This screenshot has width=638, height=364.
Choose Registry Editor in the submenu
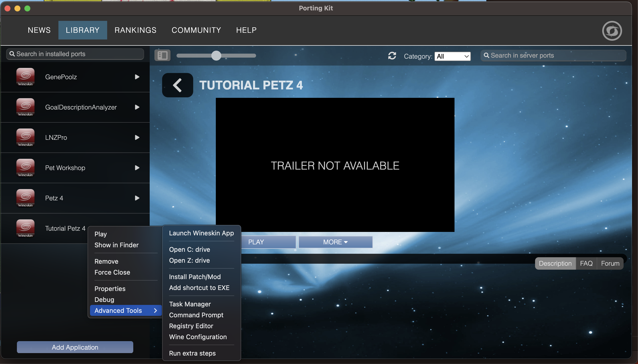191,326
